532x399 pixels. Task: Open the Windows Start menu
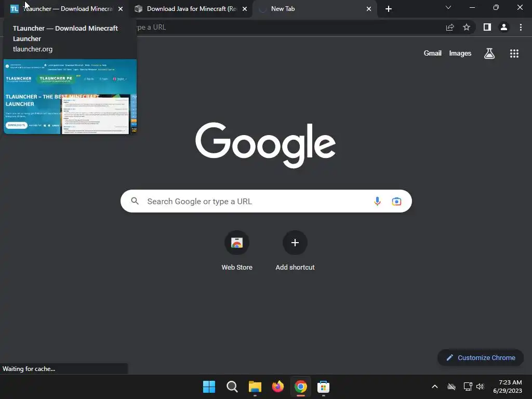coord(209,387)
